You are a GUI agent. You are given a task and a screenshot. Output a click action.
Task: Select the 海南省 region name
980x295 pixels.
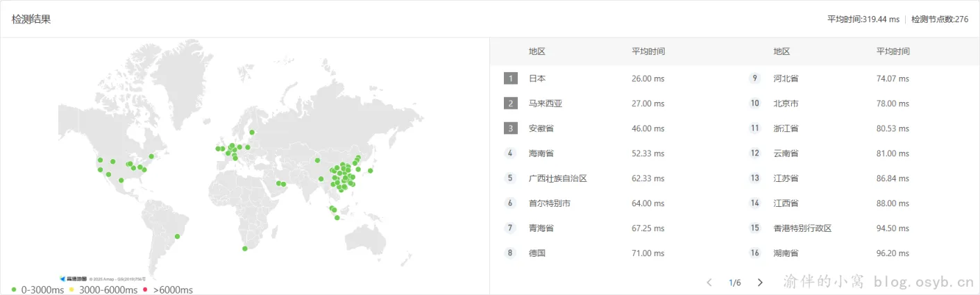click(541, 153)
